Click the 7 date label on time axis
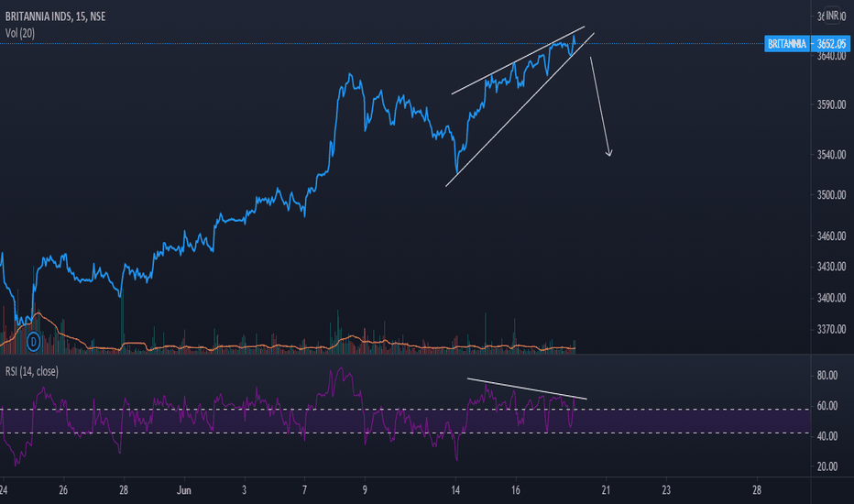Image resolution: width=854 pixels, height=504 pixels. [x=304, y=490]
